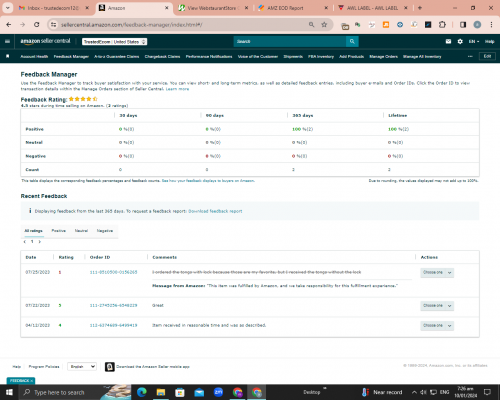Switch to the AWL LABEL browser tab
This screenshot has height=400, width=500.
click(373, 8)
